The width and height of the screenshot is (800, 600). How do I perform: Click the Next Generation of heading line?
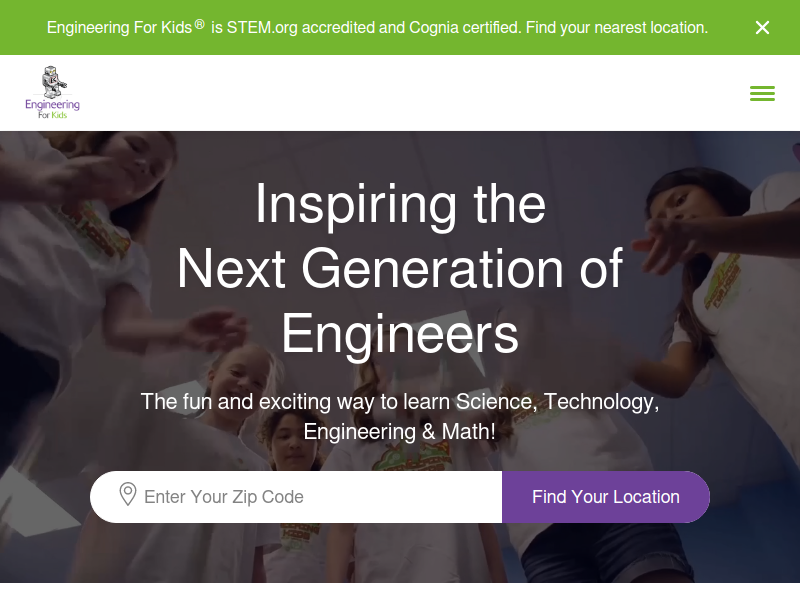click(400, 269)
